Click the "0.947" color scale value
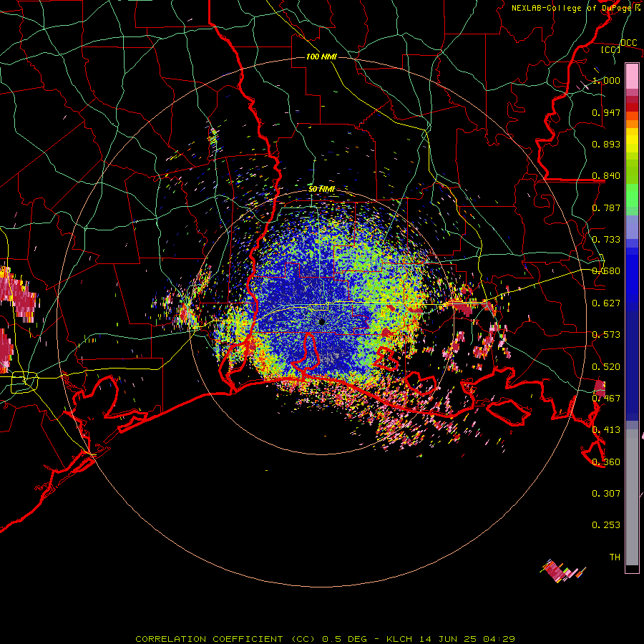The image size is (644, 644). pos(606,112)
